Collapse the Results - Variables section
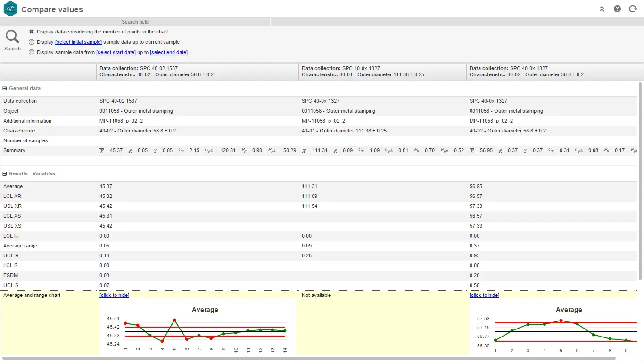 pyautogui.click(x=5, y=173)
